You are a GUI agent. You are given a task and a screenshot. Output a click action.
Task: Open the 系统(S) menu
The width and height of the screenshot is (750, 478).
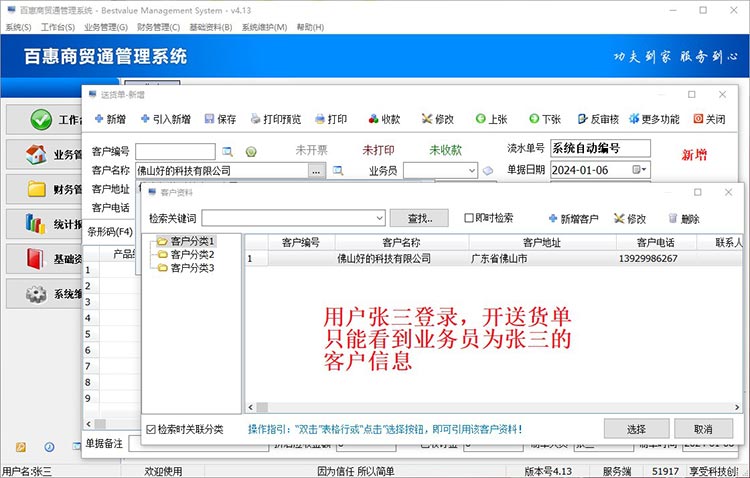(x=18, y=27)
